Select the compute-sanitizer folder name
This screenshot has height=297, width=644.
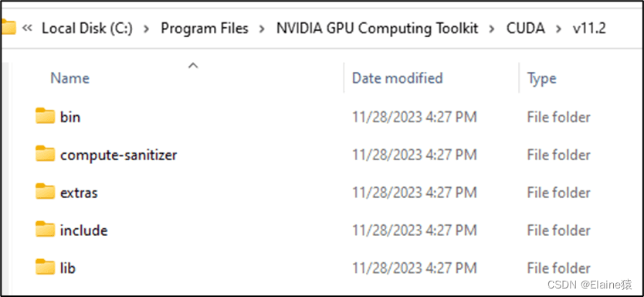tap(119, 155)
